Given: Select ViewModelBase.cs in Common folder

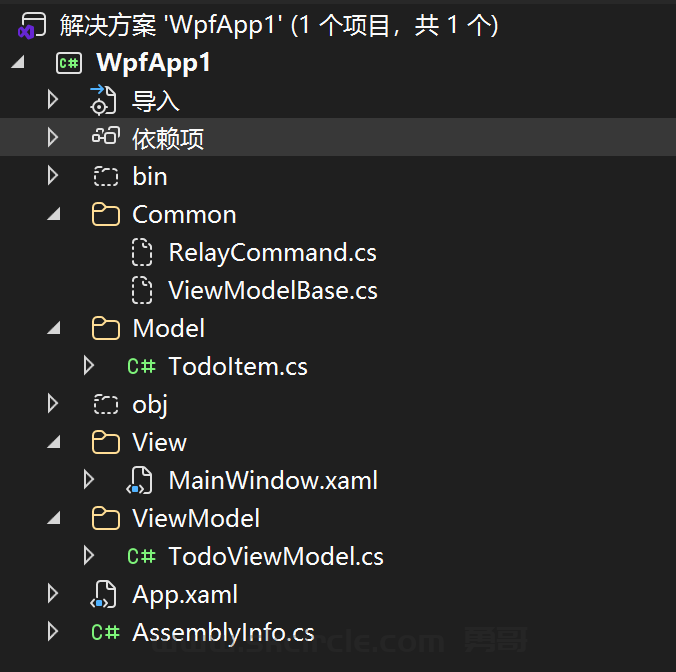Looking at the screenshot, I should 273,291.
